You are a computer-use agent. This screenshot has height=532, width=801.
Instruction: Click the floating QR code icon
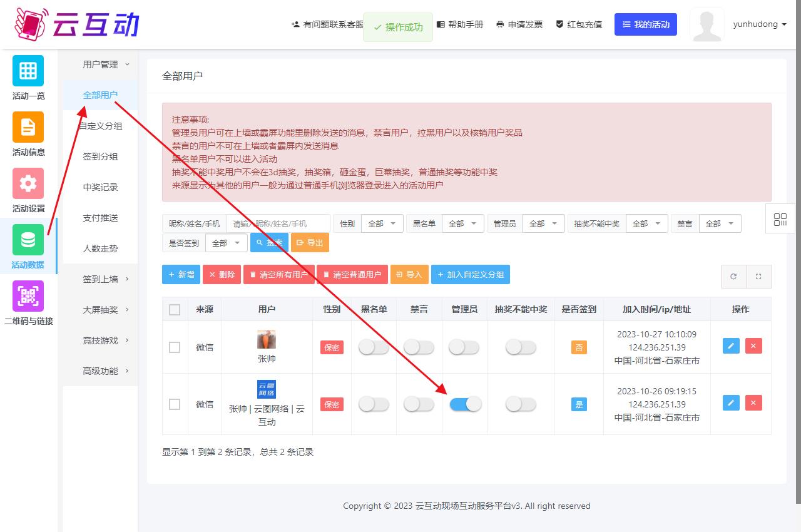point(780,220)
